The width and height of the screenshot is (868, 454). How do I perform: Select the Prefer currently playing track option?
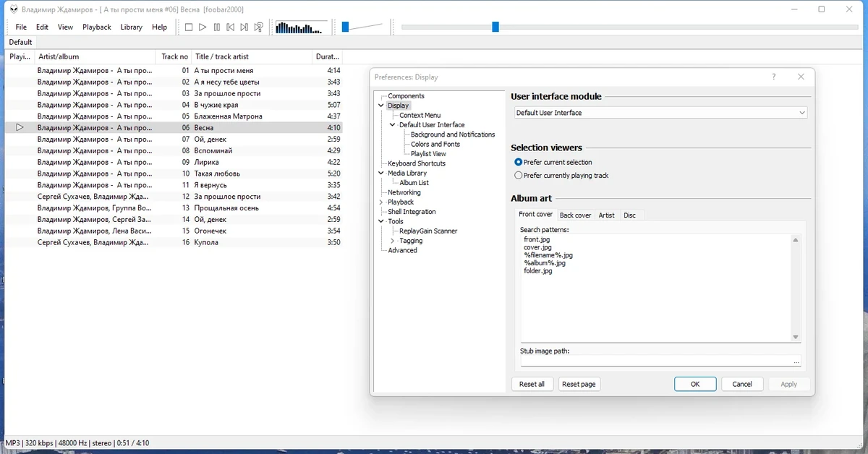coord(561,175)
